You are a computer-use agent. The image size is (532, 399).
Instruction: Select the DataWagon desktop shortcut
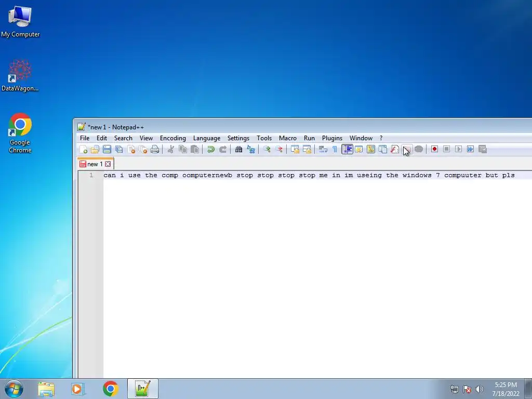pos(20,75)
